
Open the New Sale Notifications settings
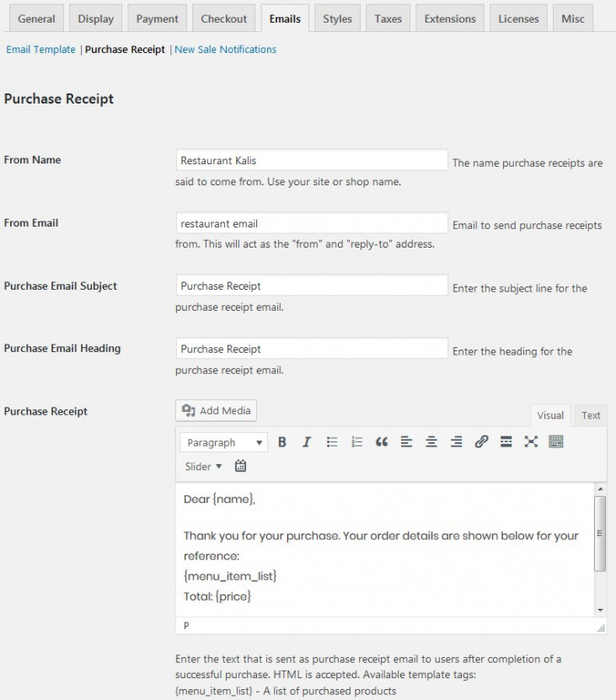click(224, 50)
